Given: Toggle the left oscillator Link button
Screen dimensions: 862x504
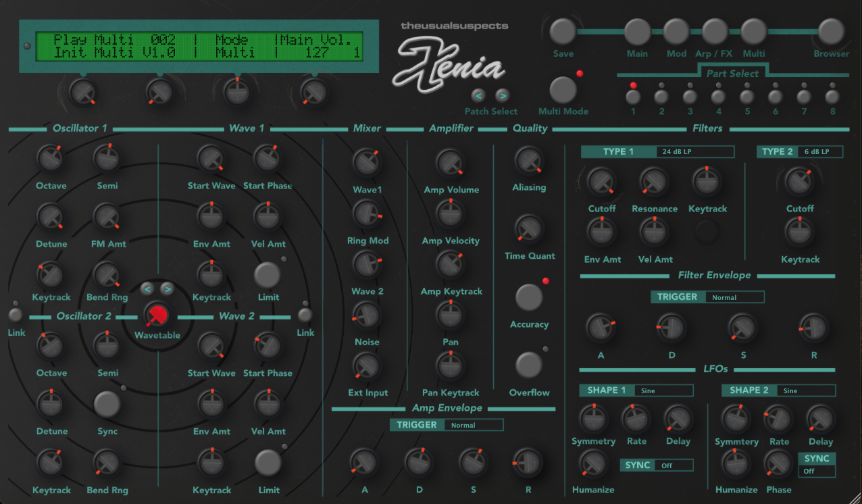Looking at the screenshot, I should tap(16, 315).
